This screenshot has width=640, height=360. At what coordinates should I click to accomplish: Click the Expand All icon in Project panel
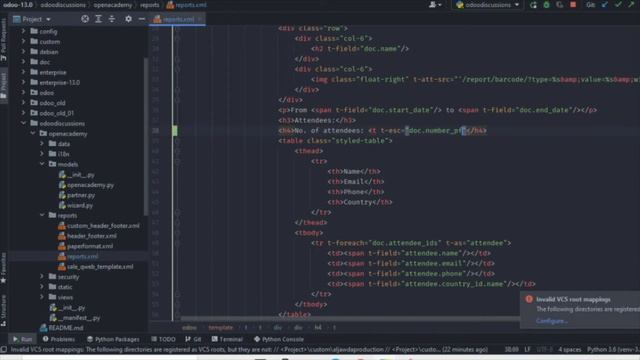98,19
